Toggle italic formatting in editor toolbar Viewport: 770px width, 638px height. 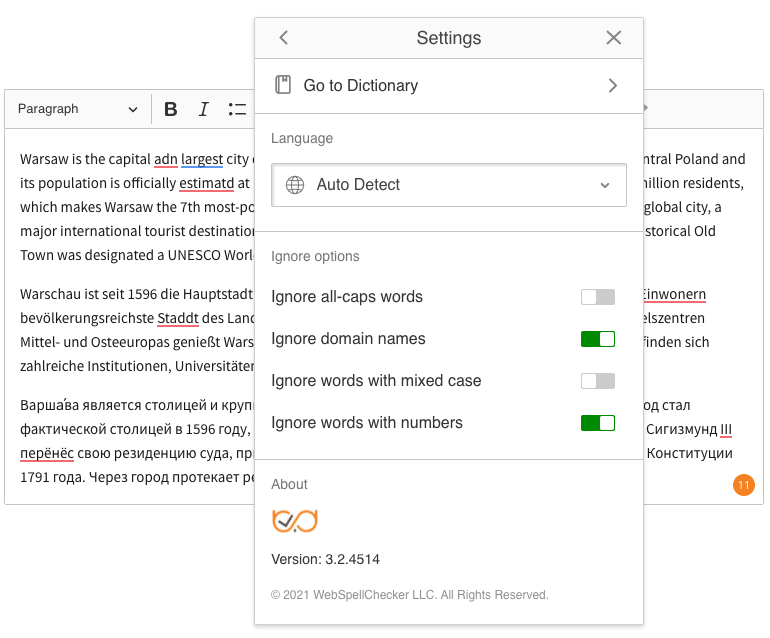[203, 109]
